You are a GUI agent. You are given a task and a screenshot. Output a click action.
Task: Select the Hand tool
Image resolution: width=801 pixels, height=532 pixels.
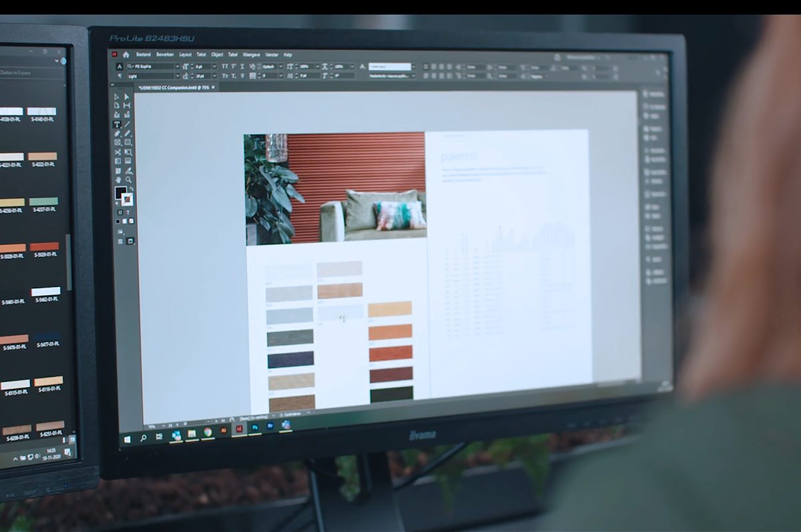click(117, 179)
